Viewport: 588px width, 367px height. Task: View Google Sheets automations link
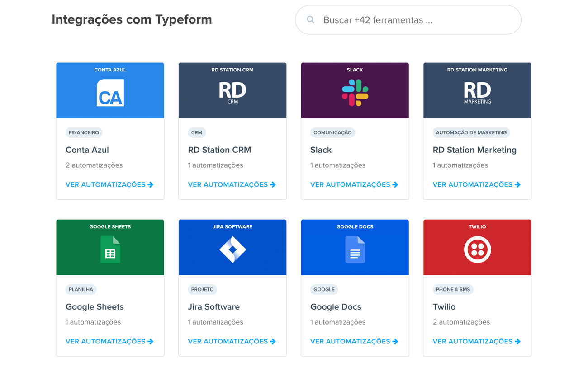(x=109, y=341)
